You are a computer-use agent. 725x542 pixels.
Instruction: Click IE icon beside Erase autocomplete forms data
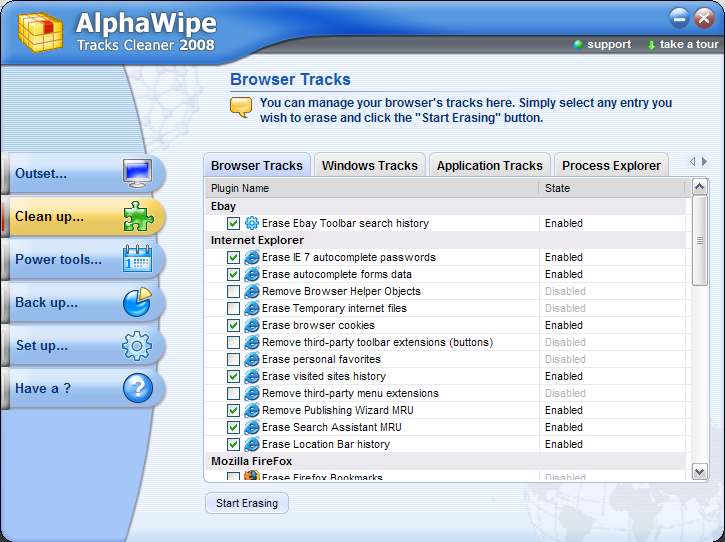252,274
